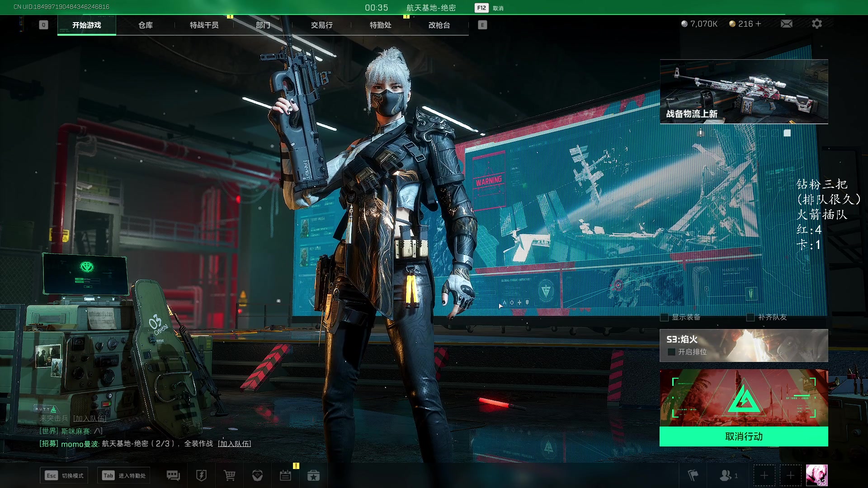Open the chat bubbles icon

(x=173, y=475)
